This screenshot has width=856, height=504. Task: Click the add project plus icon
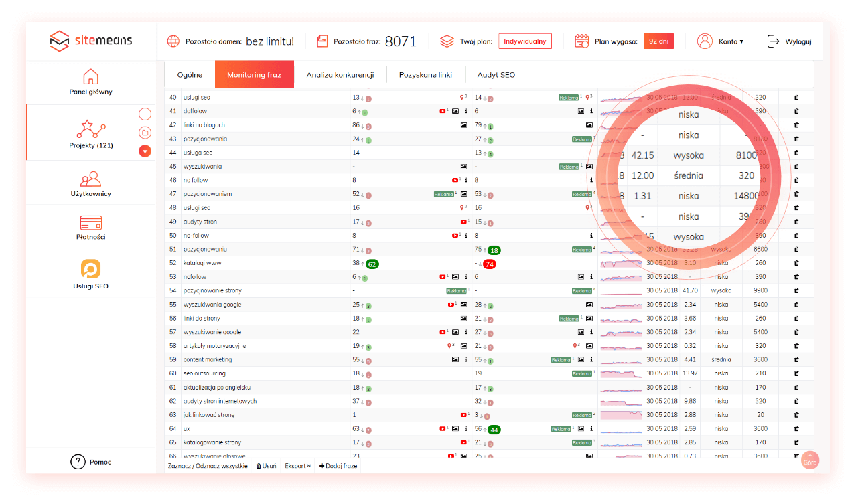point(145,114)
